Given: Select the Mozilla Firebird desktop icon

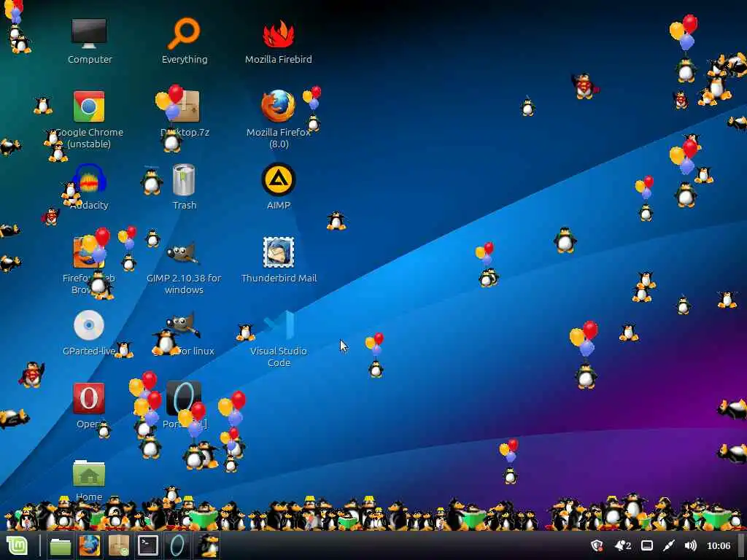Looking at the screenshot, I should tap(279, 34).
